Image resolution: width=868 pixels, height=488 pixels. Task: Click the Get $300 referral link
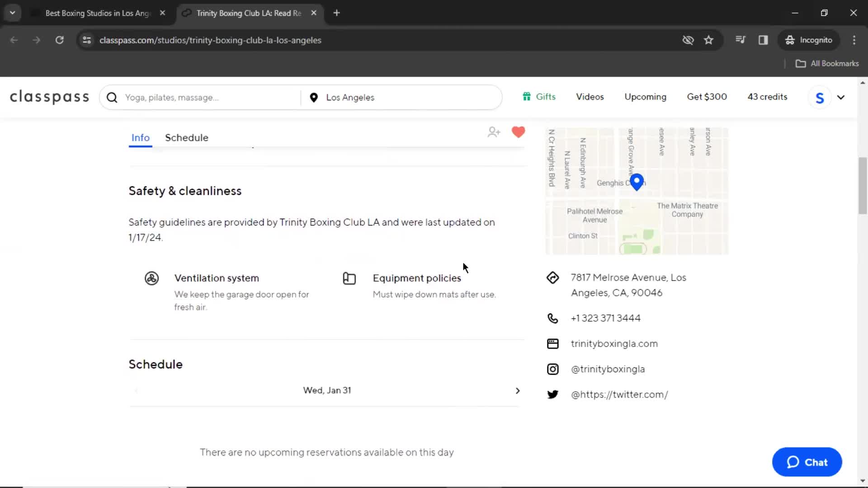tap(707, 97)
